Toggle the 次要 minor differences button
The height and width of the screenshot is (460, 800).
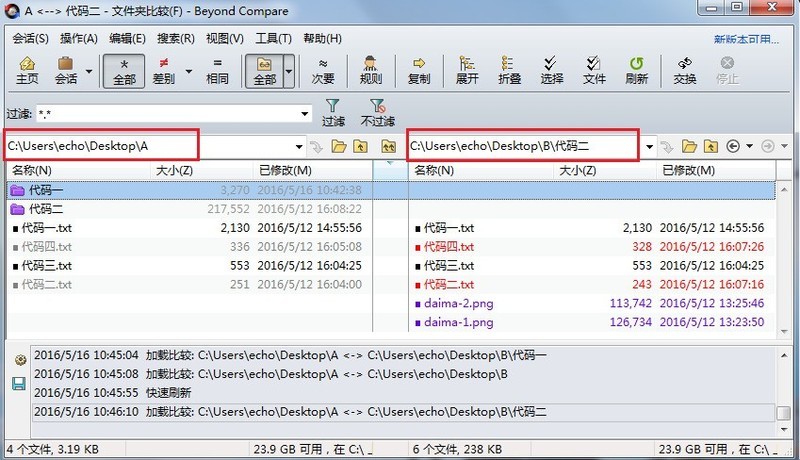(322, 71)
